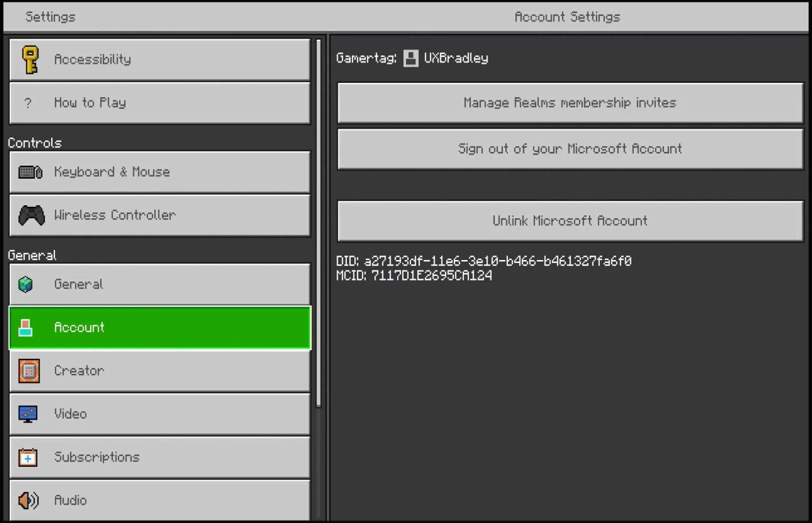Open the Accessibility settings tab
The image size is (812, 523).
[x=160, y=60]
